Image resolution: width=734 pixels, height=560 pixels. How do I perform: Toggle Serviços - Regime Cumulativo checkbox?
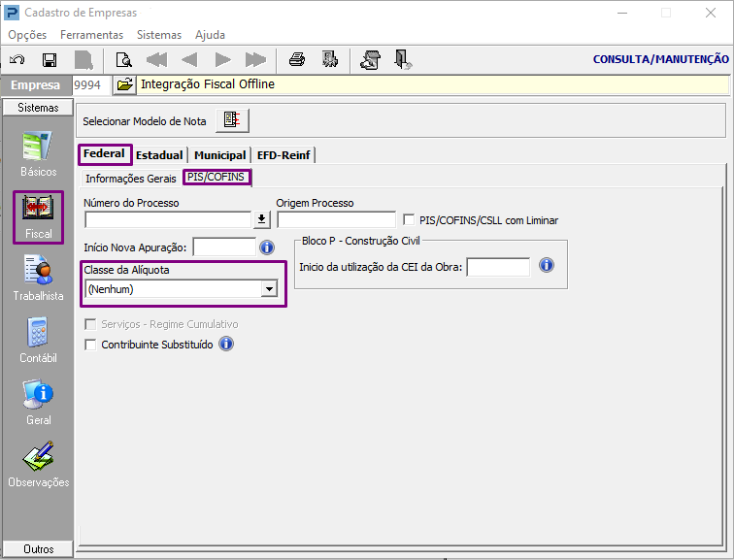pos(90,324)
